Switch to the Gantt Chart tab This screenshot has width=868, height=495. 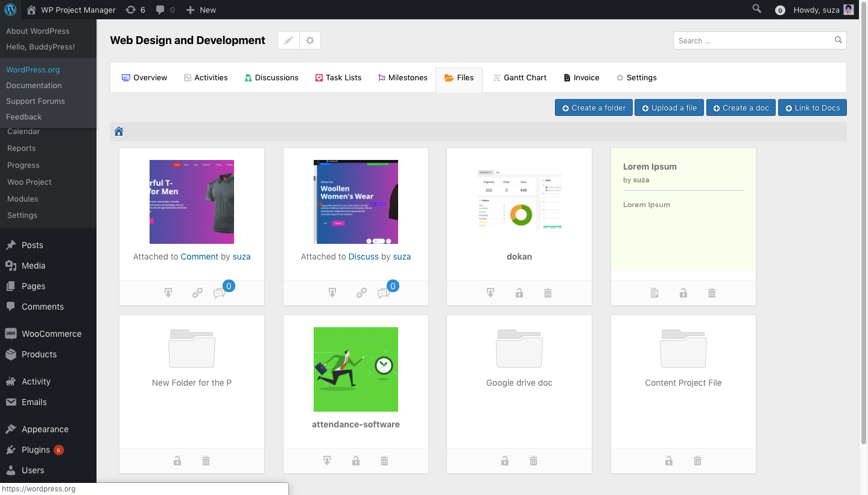[x=519, y=77]
